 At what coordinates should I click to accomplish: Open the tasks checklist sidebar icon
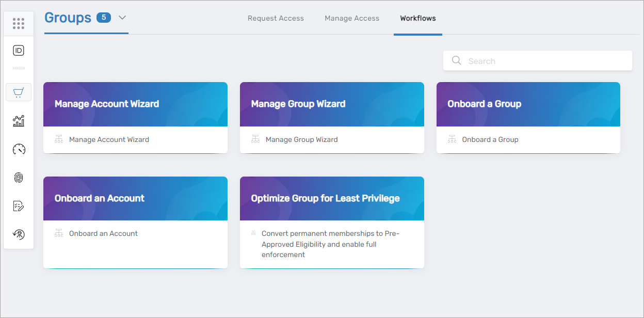tap(19, 206)
